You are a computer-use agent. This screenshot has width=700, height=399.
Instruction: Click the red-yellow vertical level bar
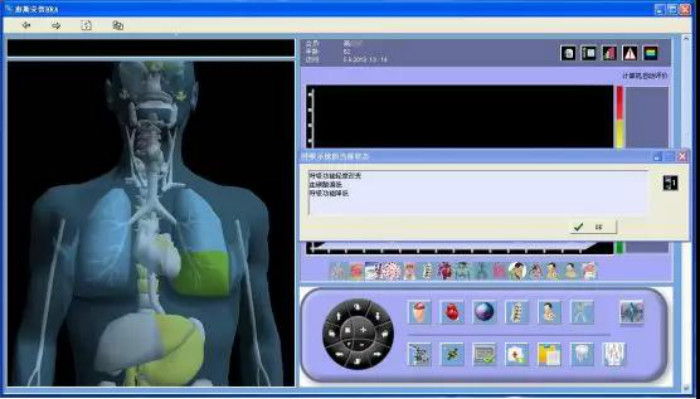620,117
